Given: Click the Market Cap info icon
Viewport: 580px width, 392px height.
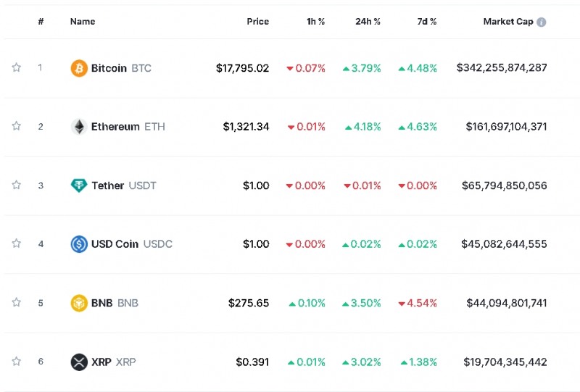Looking at the screenshot, I should point(542,22).
